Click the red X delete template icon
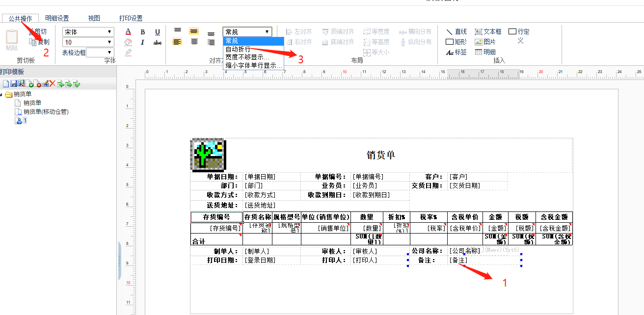The image size is (644, 315). [x=52, y=84]
